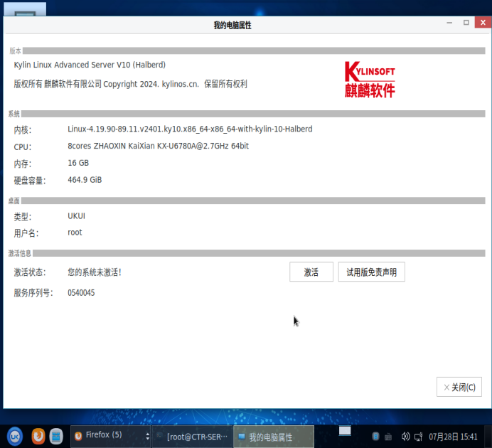Image resolution: width=492 pixels, height=448 pixels.
Task: Click the 激活 (Activate) button
Action: click(x=311, y=272)
